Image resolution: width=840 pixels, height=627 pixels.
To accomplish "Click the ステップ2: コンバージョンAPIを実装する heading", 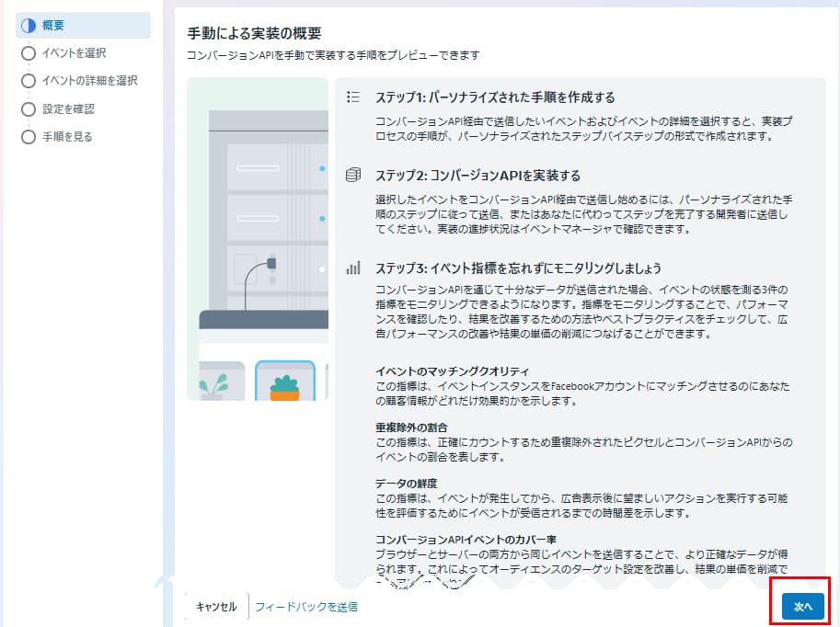I will tap(478, 176).
